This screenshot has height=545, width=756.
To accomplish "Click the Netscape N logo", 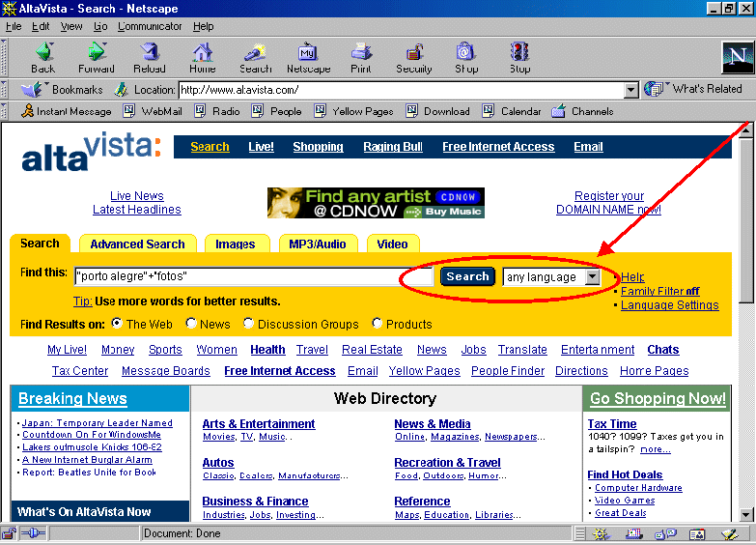I will click(x=738, y=57).
